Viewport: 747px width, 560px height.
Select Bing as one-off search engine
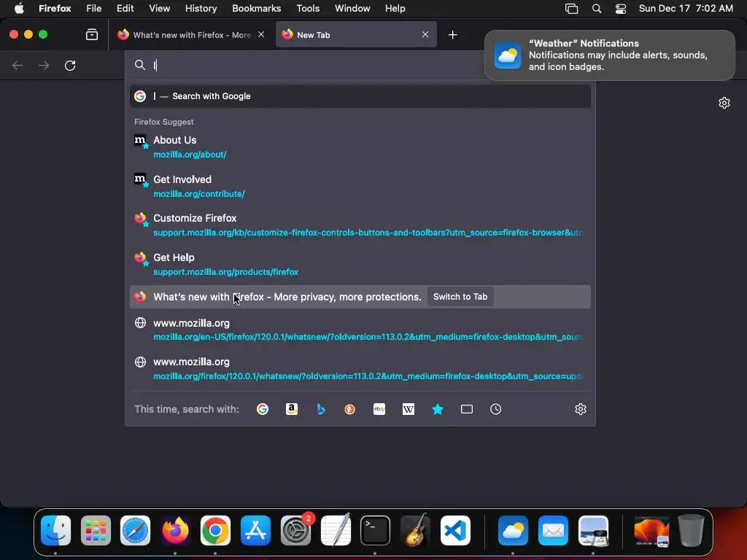click(321, 409)
